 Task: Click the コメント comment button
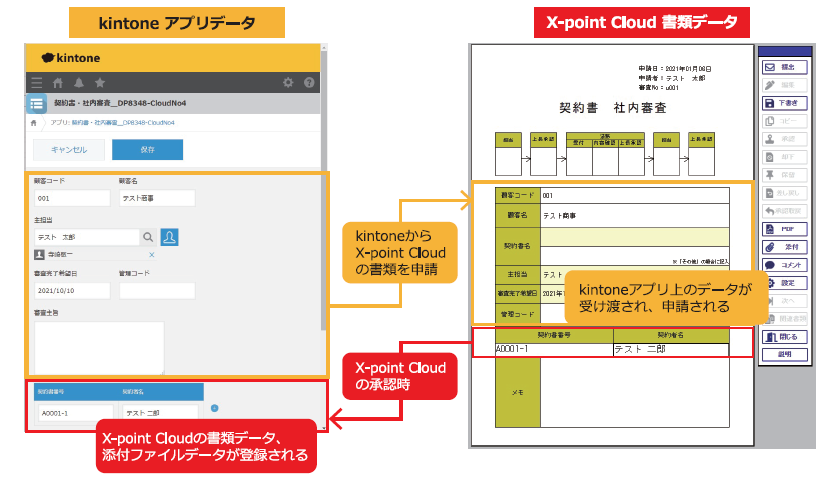coord(784,265)
